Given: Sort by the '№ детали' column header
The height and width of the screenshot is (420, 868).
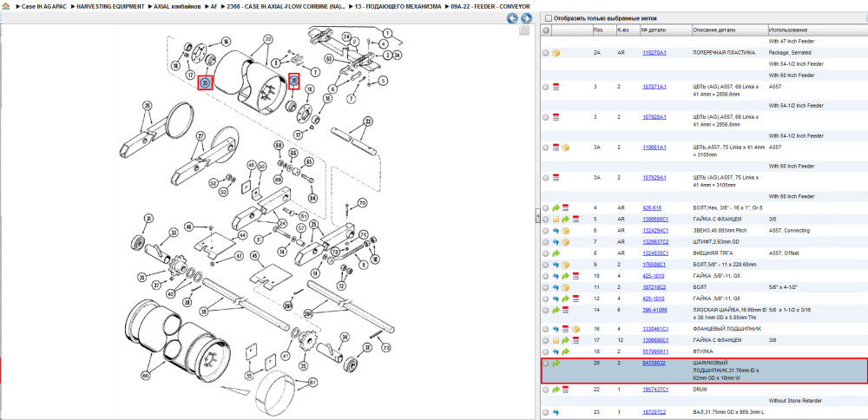Looking at the screenshot, I should click(665, 30).
